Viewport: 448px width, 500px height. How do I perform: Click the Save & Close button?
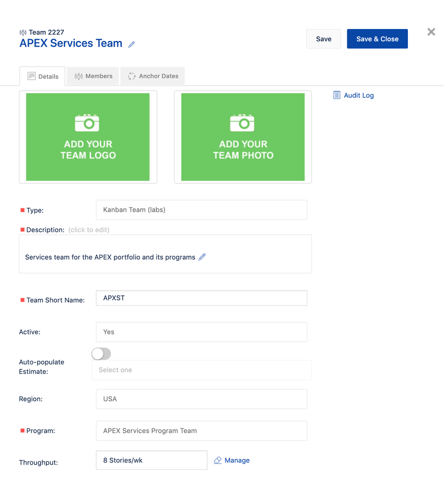click(x=377, y=39)
